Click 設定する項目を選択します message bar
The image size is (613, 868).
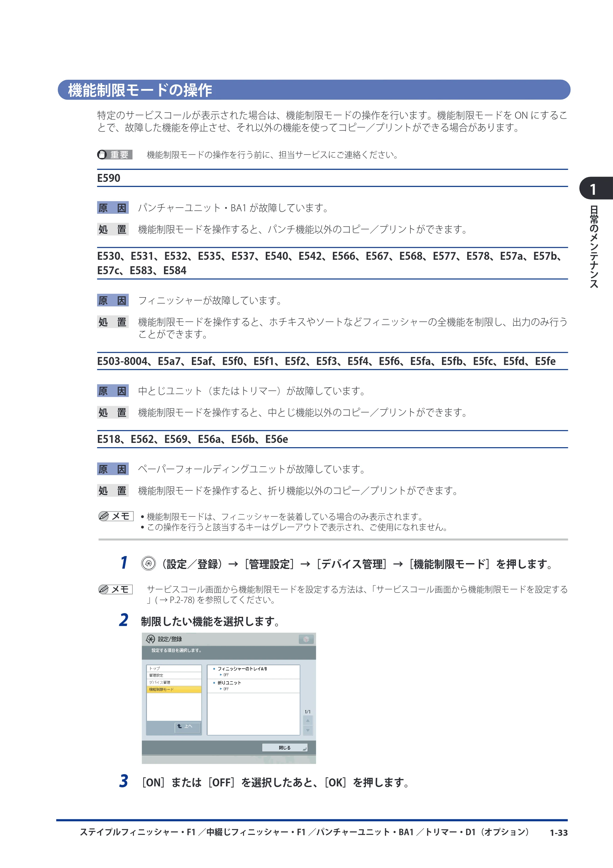click(229, 652)
